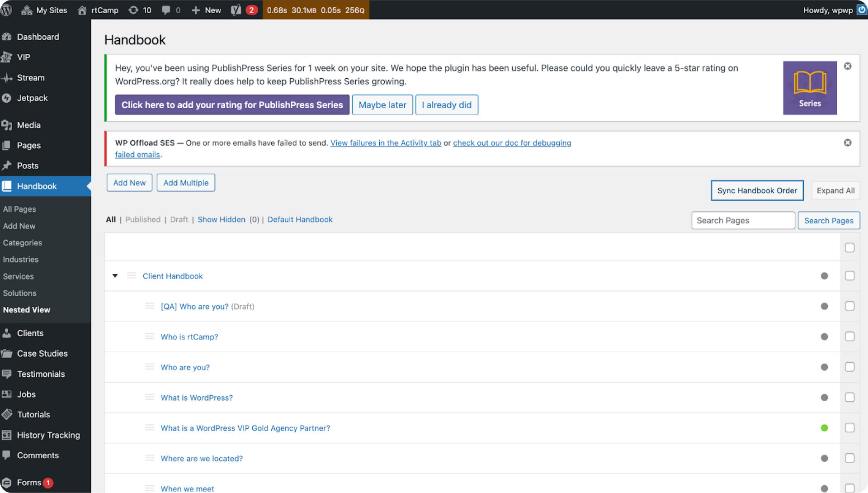Check the VIP Gold Agency Partner checkbox
The image size is (868, 493).
click(x=850, y=428)
